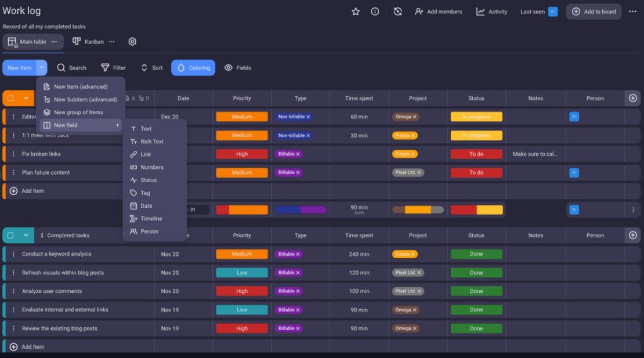Toggle the Coloring option
The image size is (644, 358).
click(193, 68)
